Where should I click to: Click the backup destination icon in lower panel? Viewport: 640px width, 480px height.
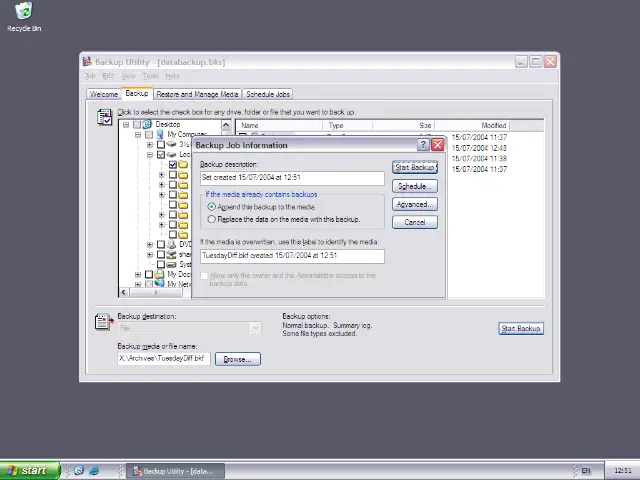103,322
